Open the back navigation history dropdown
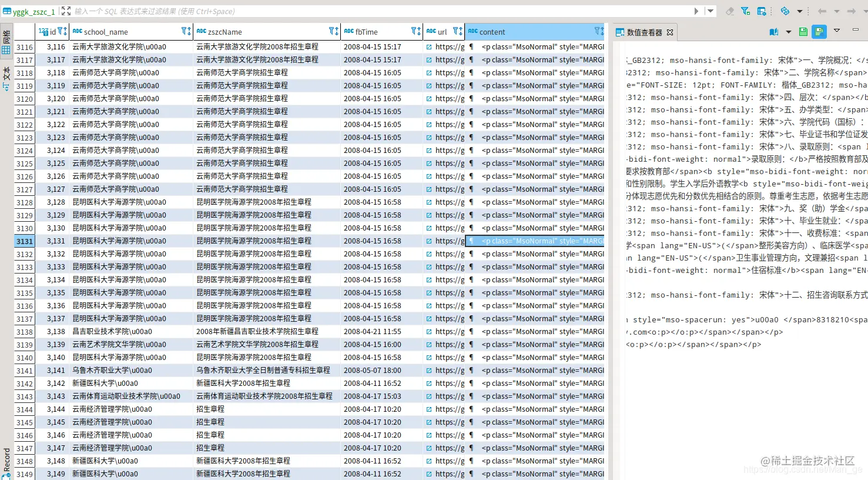The image size is (868, 480). pos(836,11)
